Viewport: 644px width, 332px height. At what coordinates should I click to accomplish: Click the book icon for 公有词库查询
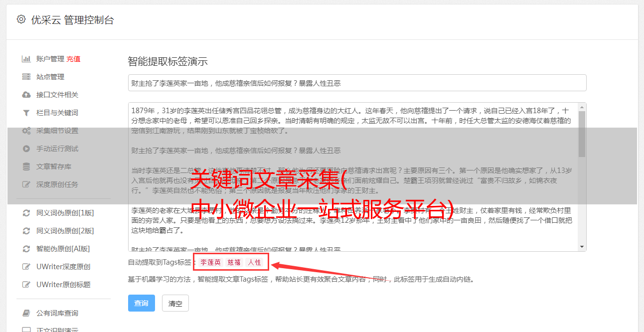[x=26, y=313]
